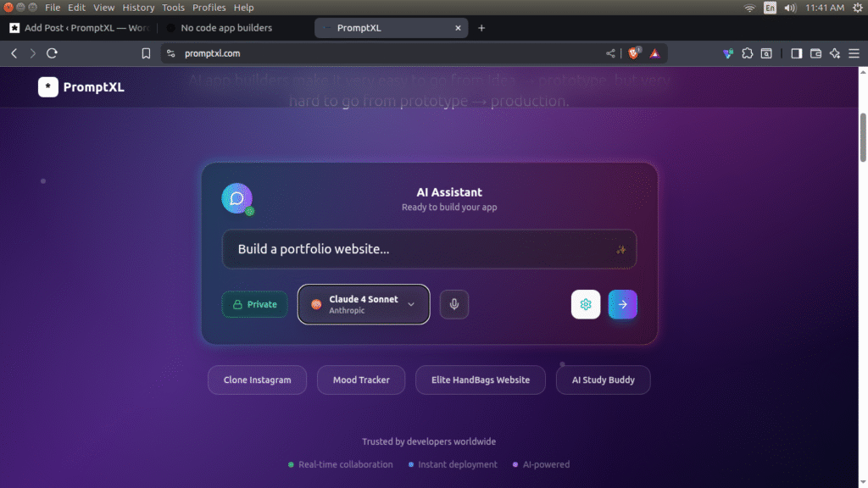868x488 pixels.
Task: Open the browser hamburger menu
Action: (x=855, y=53)
